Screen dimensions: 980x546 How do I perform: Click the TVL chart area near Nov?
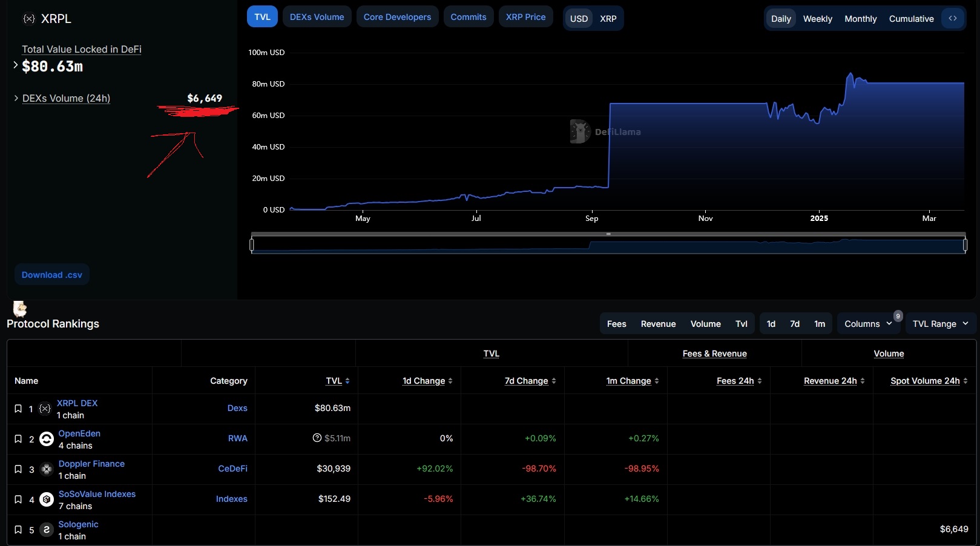point(705,157)
